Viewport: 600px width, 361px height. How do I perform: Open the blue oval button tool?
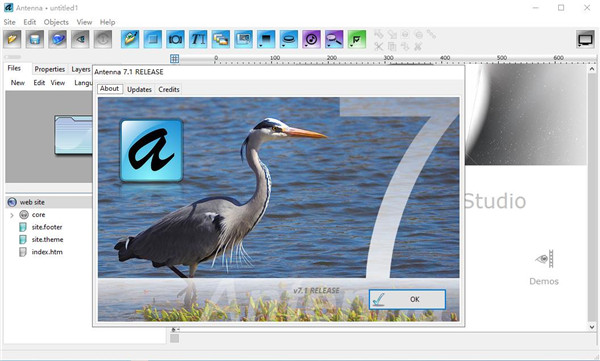click(x=289, y=39)
